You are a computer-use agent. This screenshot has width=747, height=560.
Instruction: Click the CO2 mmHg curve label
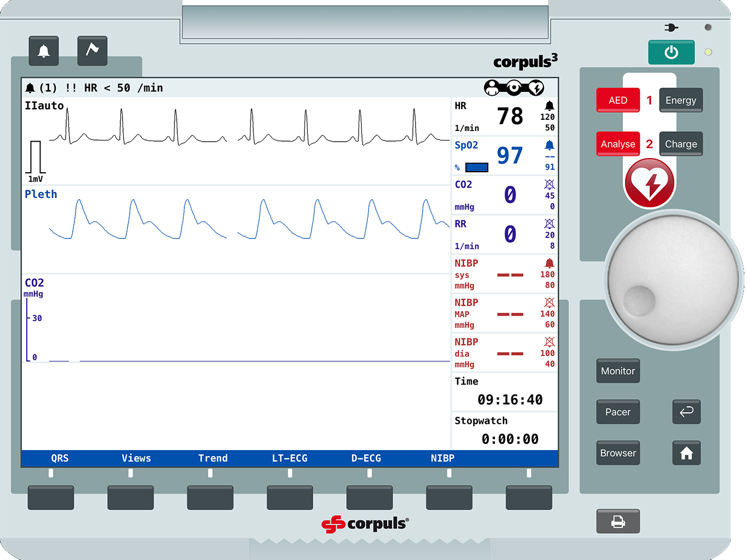pos(34,288)
